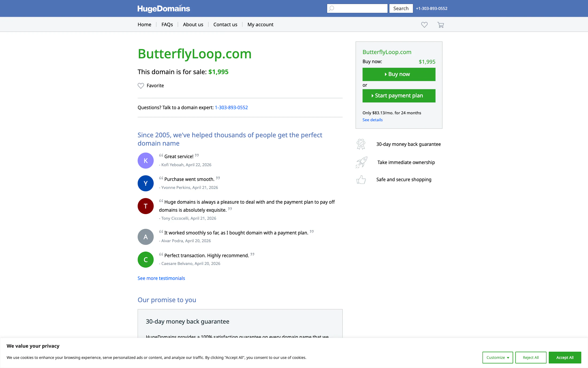Click the ButterflyLoop.com heading in sidebar box

pos(387,52)
